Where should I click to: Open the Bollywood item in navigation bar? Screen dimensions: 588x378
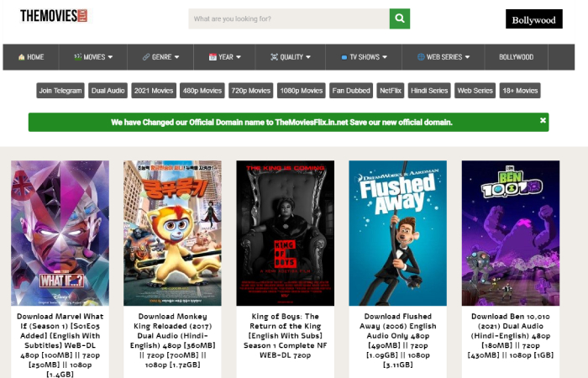click(x=516, y=57)
